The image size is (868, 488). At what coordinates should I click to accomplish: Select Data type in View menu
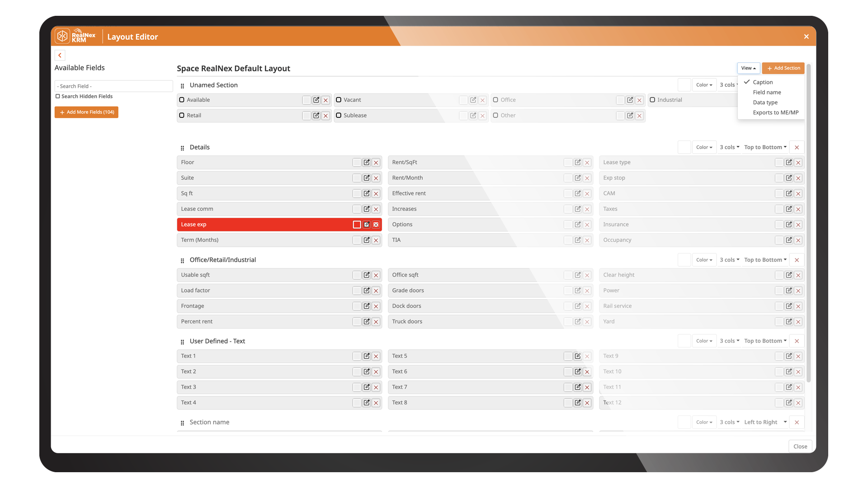[x=765, y=103]
